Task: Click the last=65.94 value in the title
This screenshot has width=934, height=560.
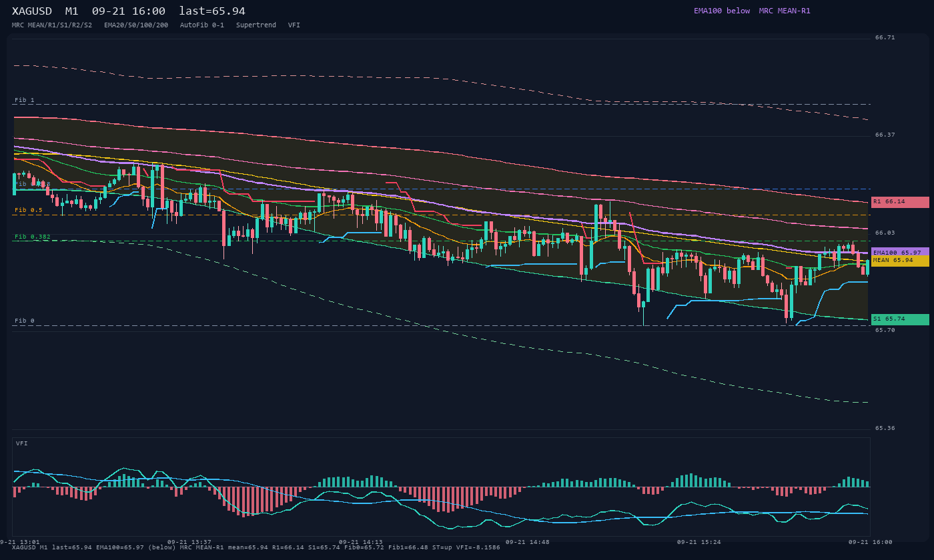Action: click(x=212, y=11)
